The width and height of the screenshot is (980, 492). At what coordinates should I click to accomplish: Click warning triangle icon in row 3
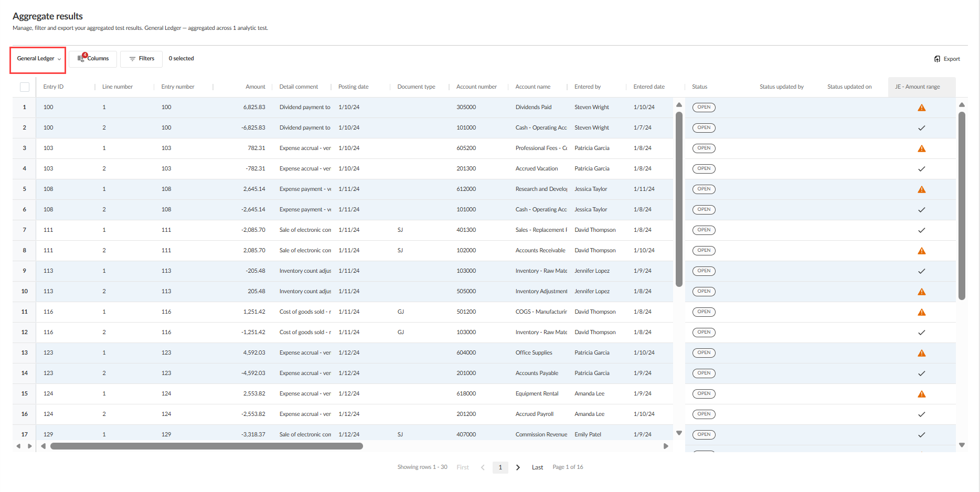point(921,148)
